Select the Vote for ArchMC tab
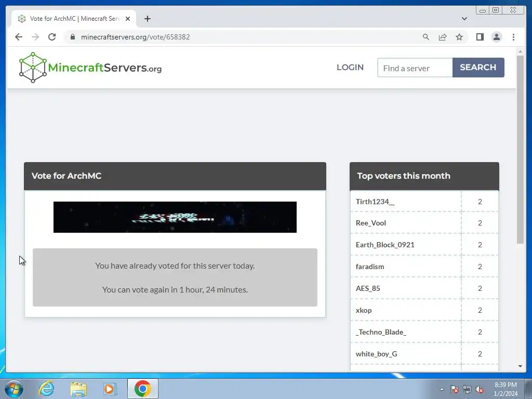Viewport: 532px width, 399px height. click(74, 19)
